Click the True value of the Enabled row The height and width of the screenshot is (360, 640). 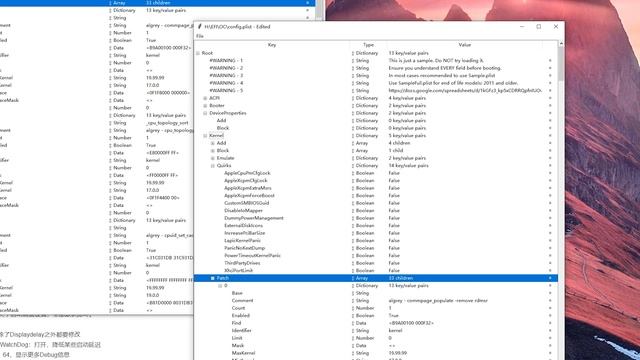point(393,316)
